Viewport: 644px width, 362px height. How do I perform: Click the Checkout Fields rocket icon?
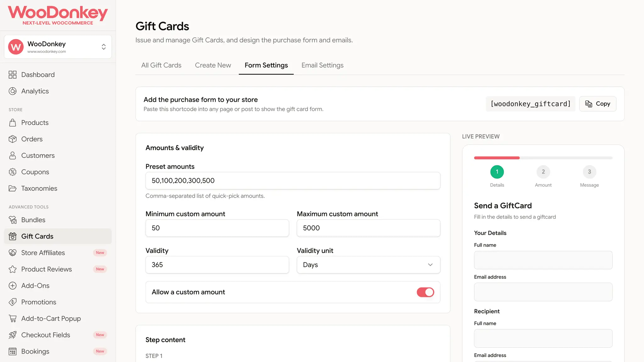click(x=13, y=335)
